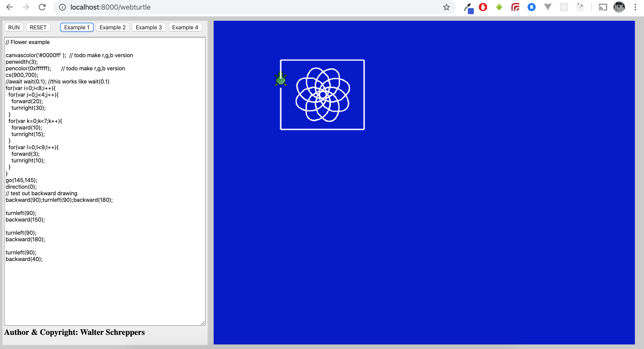Click the RUN button
Screen dimensions: 644x349
click(14, 27)
